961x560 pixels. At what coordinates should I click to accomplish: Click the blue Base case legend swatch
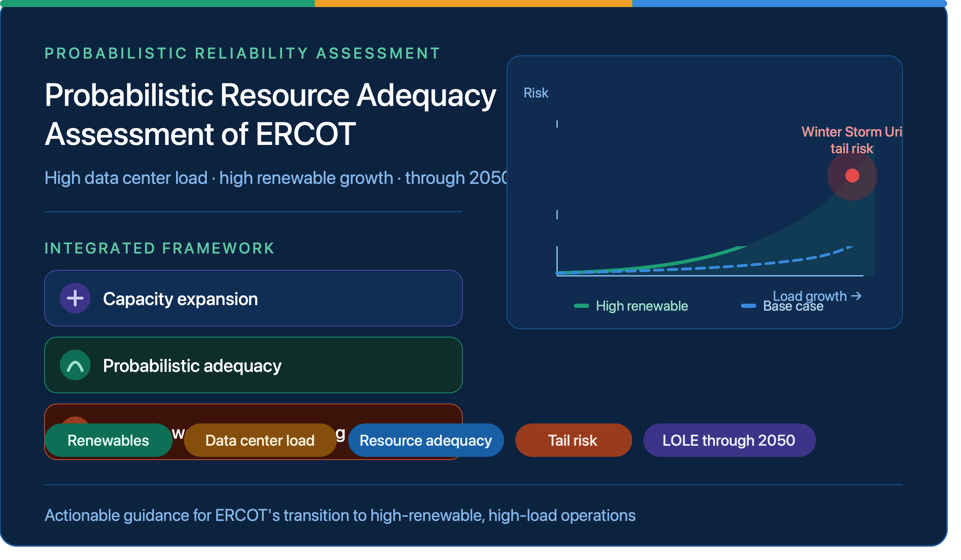coord(748,306)
